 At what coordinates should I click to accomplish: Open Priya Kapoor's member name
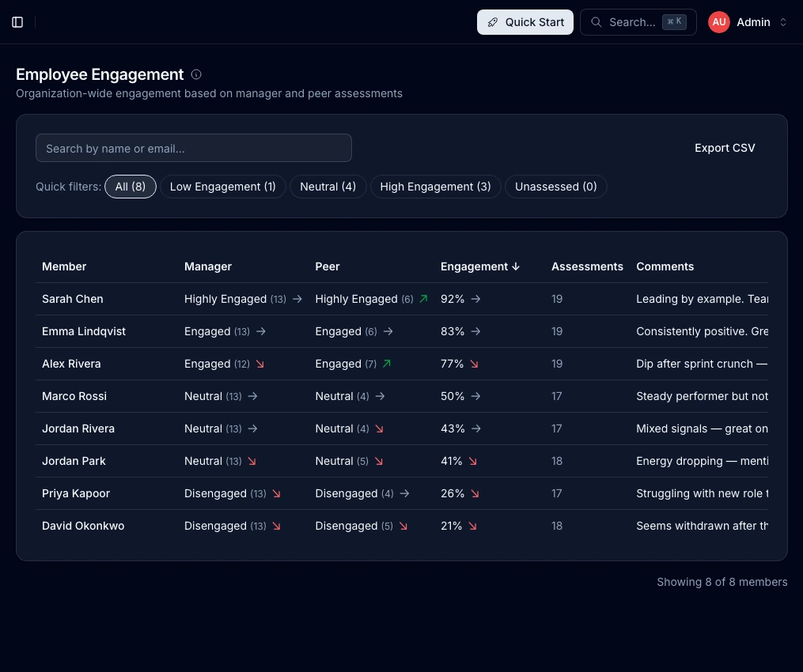[76, 493]
